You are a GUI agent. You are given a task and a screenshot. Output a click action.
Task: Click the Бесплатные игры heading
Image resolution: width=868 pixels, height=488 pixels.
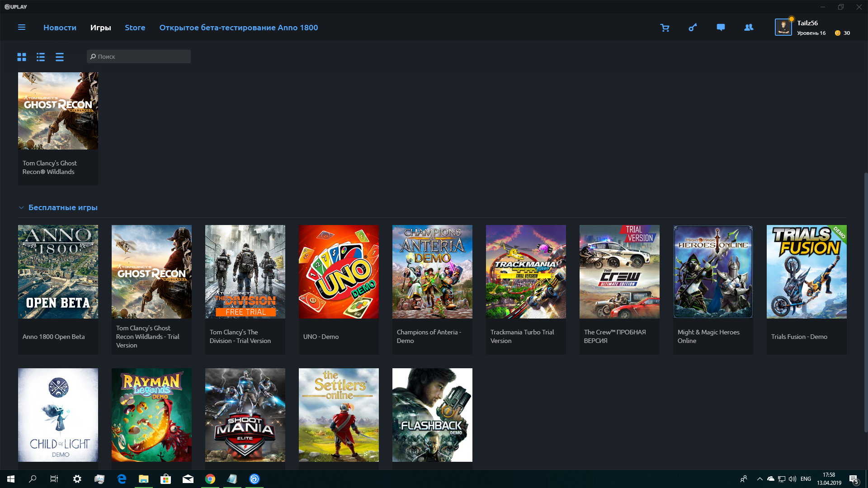pos(63,207)
